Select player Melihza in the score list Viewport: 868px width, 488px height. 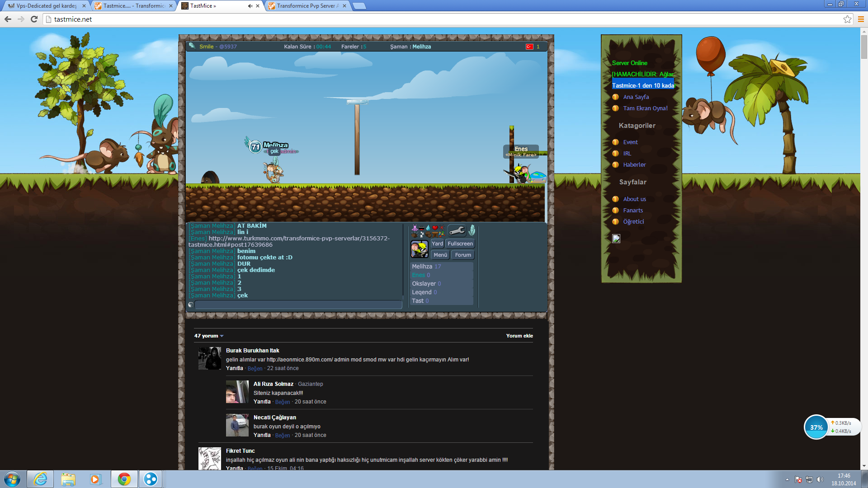(x=441, y=267)
